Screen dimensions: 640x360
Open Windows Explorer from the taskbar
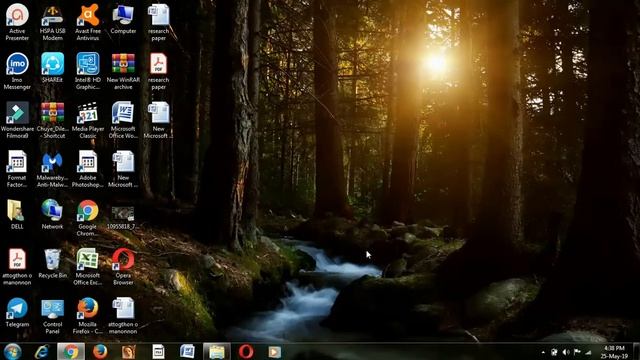(217, 351)
